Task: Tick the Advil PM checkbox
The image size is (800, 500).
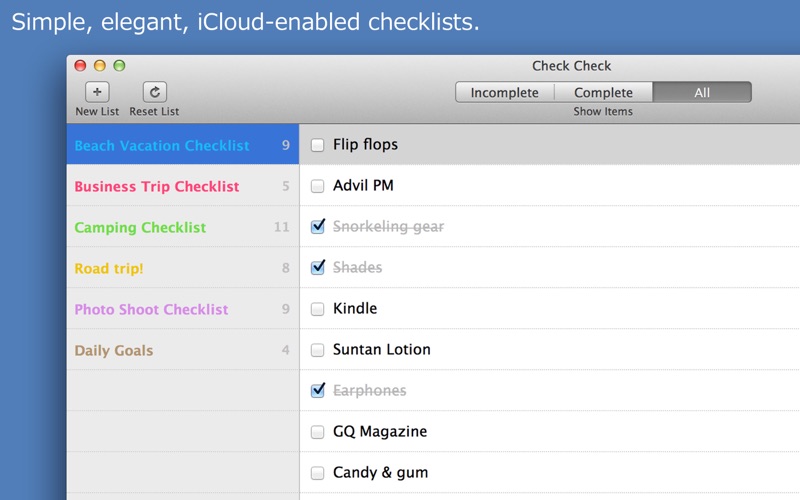Action: 317,186
